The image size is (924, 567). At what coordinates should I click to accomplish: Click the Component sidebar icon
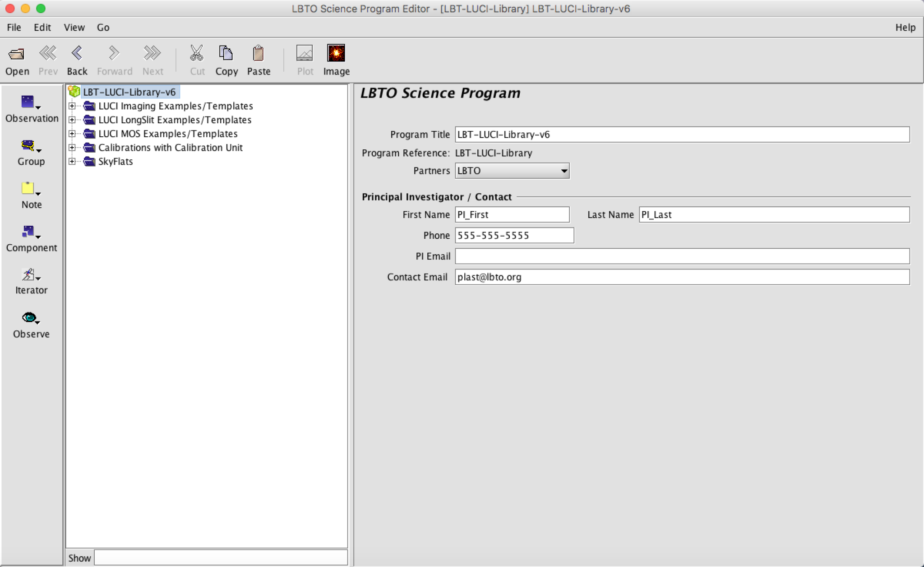click(28, 231)
